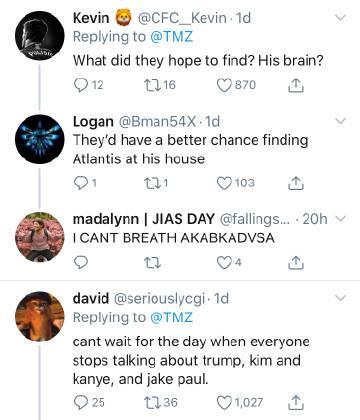Viewport: 360px width, 420px height.
Task: Share Logan's Atlantis tweet
Action: pyautogui.click(x=295, y=183)
